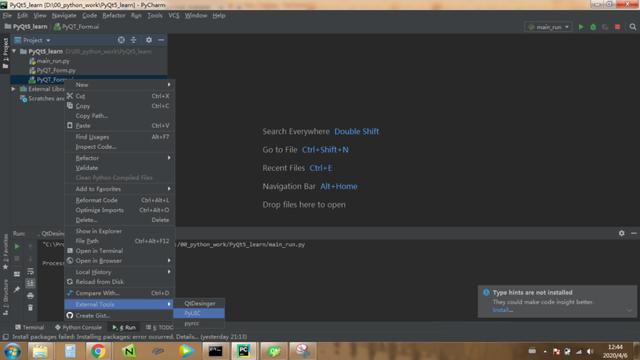Select PyUIC from External Tools submenu
Image resolution: width=640 pixels, height=360 pixels.
click(199, 313)
